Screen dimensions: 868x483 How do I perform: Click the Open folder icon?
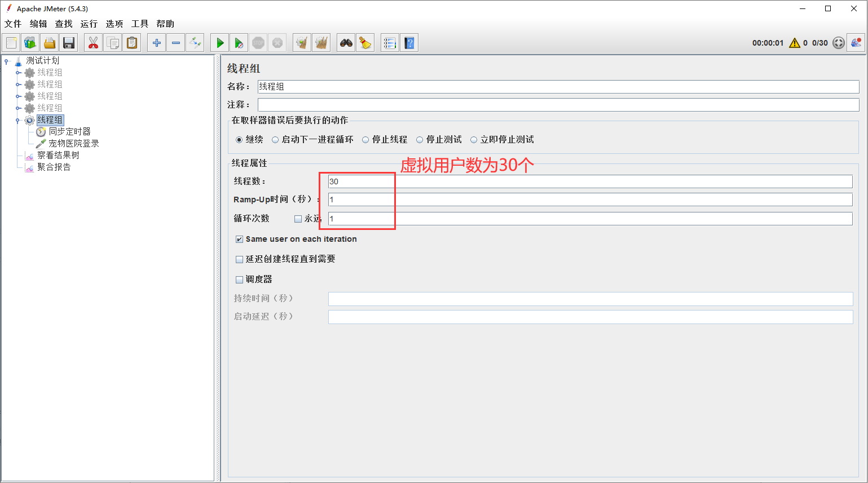50,43
